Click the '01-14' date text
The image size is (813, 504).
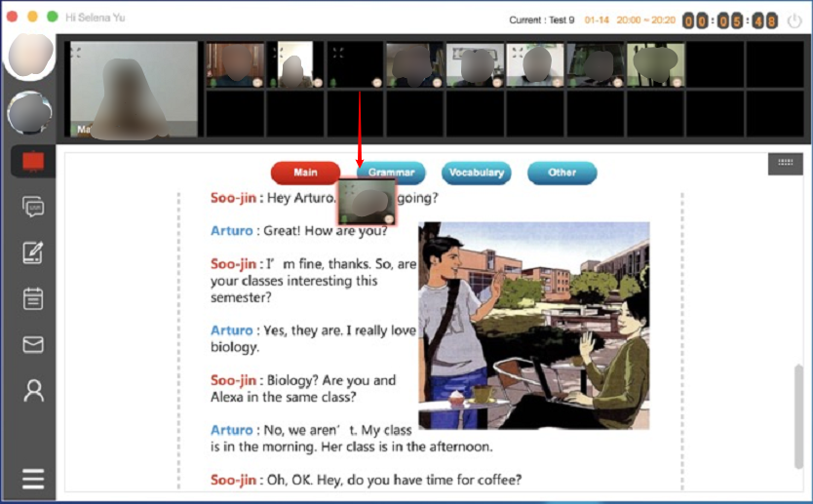597,20
